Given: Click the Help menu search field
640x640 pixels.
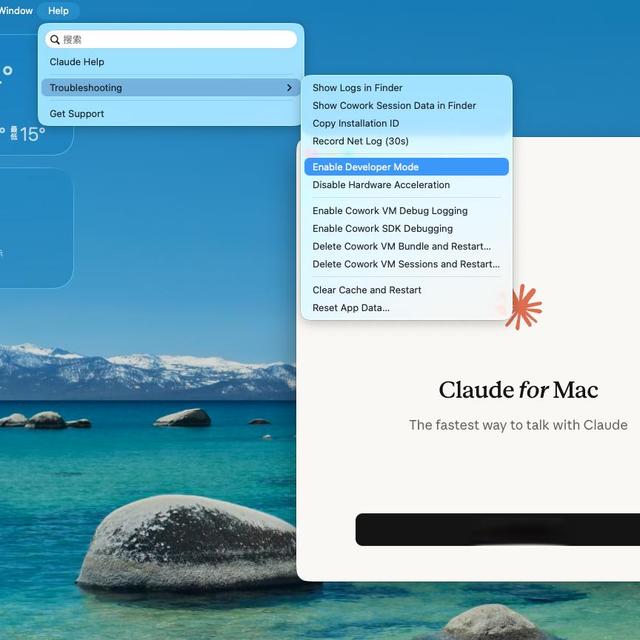Looking at the screenshot, I should coord(171,39).
